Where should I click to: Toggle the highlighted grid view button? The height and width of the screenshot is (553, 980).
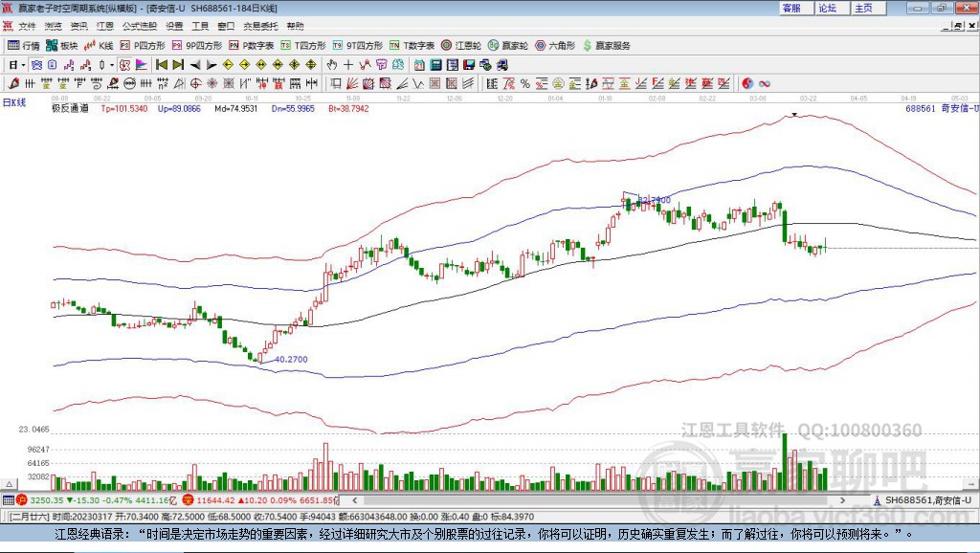coord(37,65)
